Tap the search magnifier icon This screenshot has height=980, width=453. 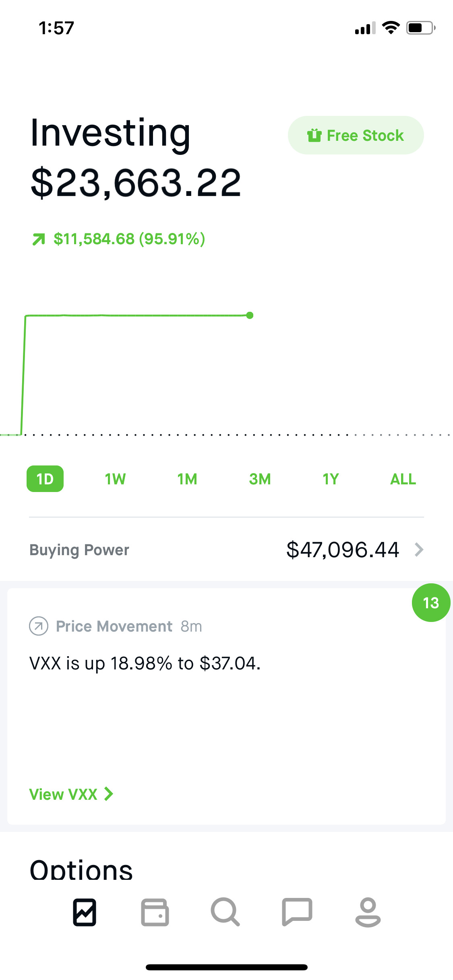(225, 912)
